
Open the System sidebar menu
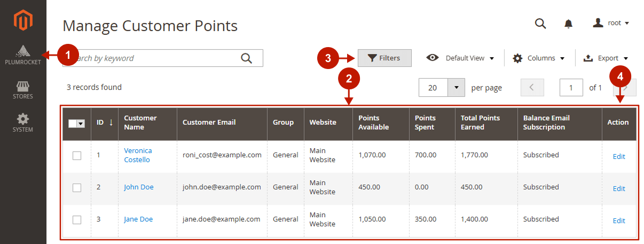pyautogui.click(x=23, y=123)
